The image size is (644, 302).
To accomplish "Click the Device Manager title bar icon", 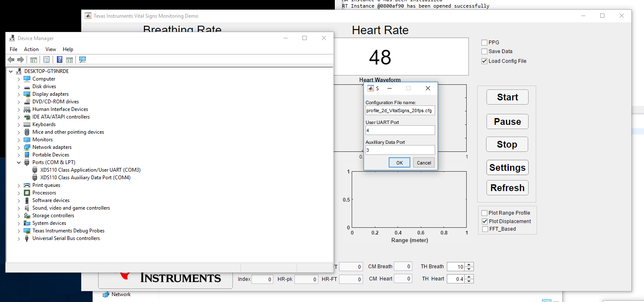I will point(12,38).
